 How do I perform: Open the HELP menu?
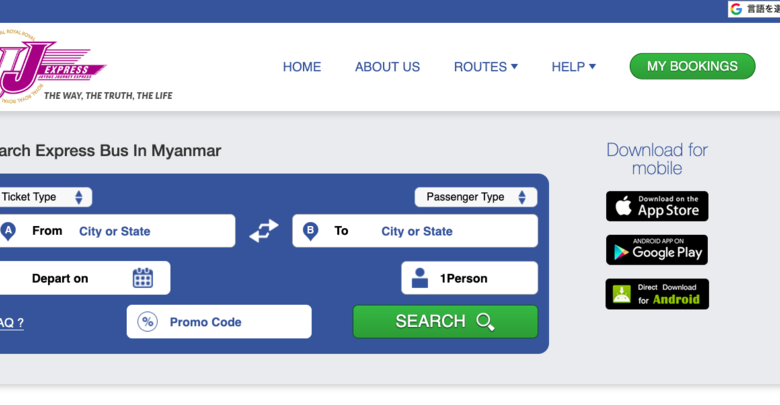point(574,67)
